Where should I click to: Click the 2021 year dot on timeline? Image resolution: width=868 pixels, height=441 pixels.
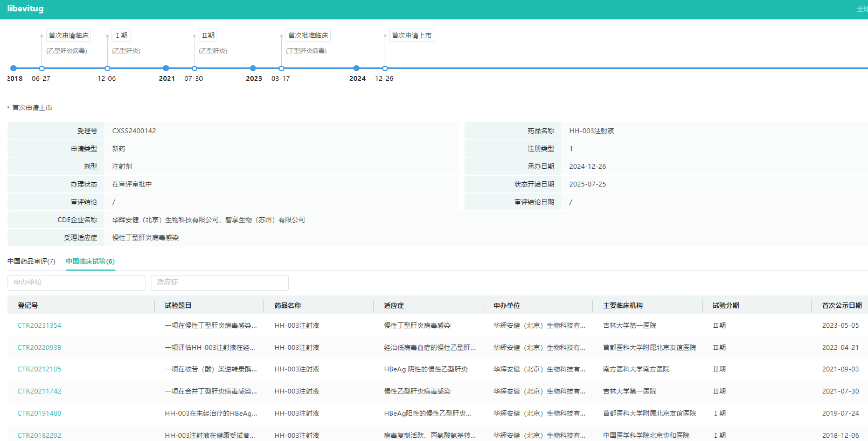click(166, 68)
